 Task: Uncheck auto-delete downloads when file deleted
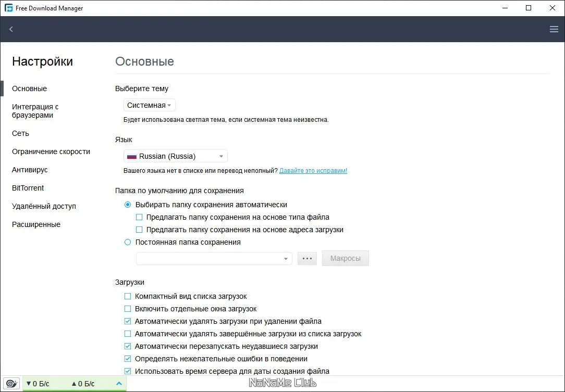[x=128, y=321]
